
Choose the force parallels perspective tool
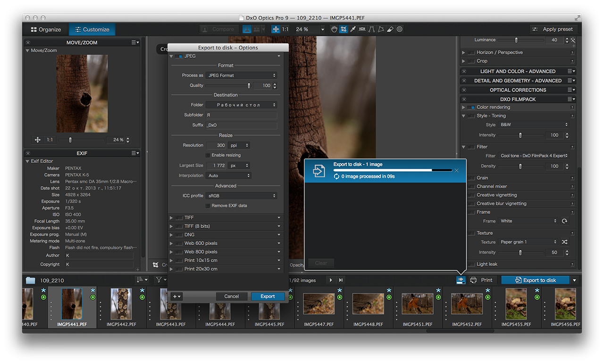tap(371, 29)
